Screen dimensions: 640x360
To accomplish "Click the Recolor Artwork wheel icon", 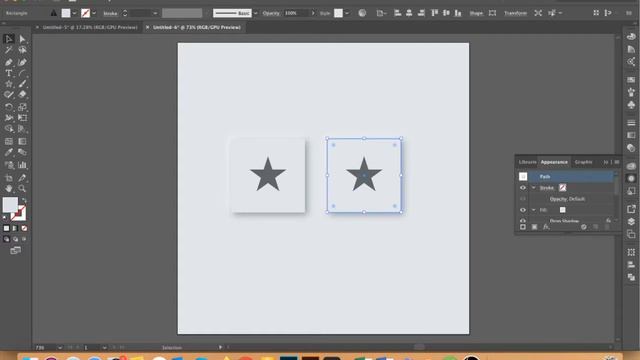I will (x=362, y=13).
